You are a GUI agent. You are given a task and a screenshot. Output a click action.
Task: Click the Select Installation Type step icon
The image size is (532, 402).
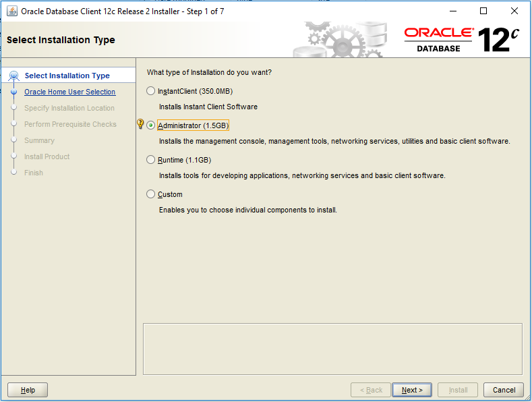(x=14, y=76)
